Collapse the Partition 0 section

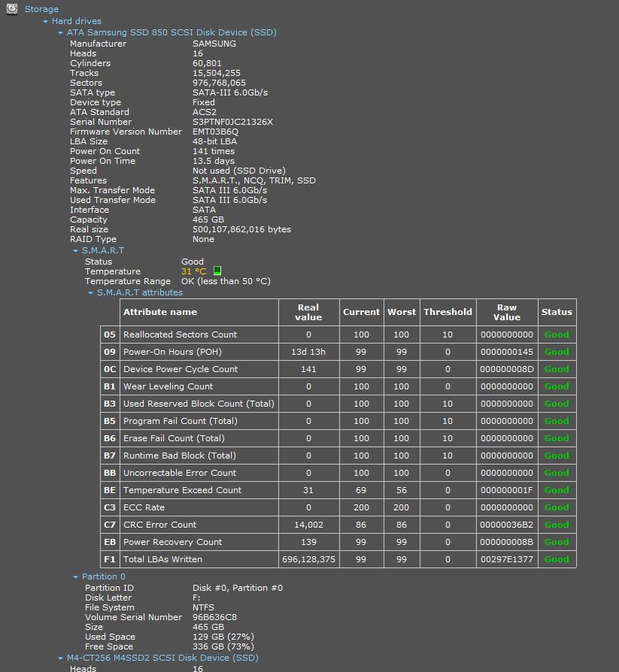pyautogui.click(x=75, y=577)
